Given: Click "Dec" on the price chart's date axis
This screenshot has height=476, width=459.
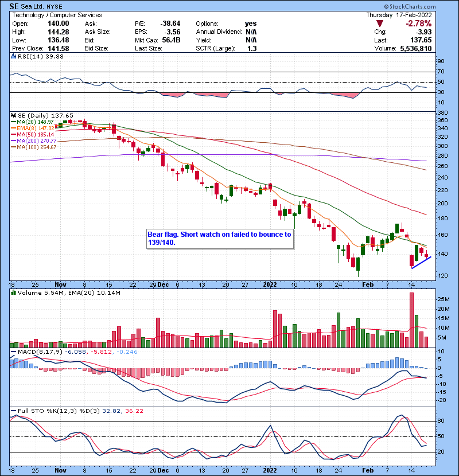Looking at the screenshot, I should pos(164,285).
